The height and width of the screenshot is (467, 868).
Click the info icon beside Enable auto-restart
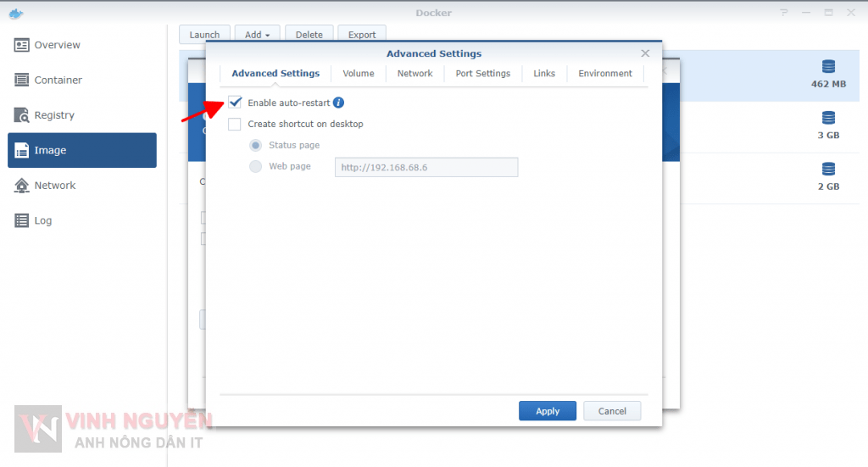338,103
